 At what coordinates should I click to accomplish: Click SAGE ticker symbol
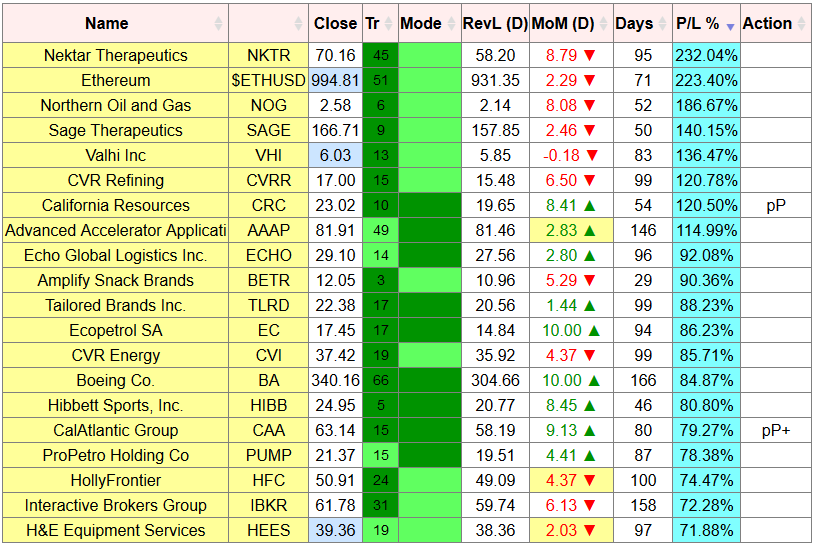coord(268,130)
